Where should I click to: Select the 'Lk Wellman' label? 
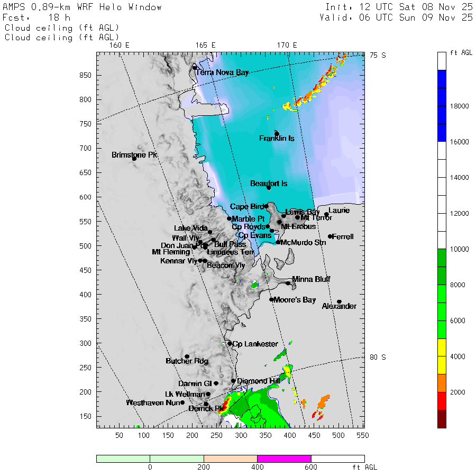click(x=185, y=394)
